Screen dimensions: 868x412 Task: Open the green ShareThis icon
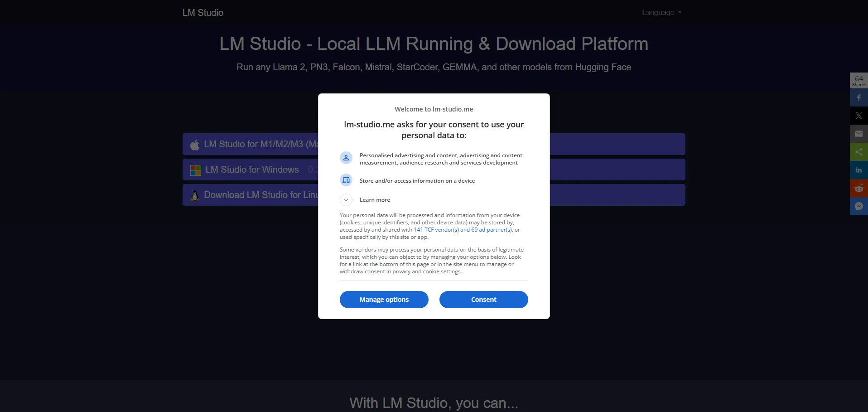[x=858, y=152]
